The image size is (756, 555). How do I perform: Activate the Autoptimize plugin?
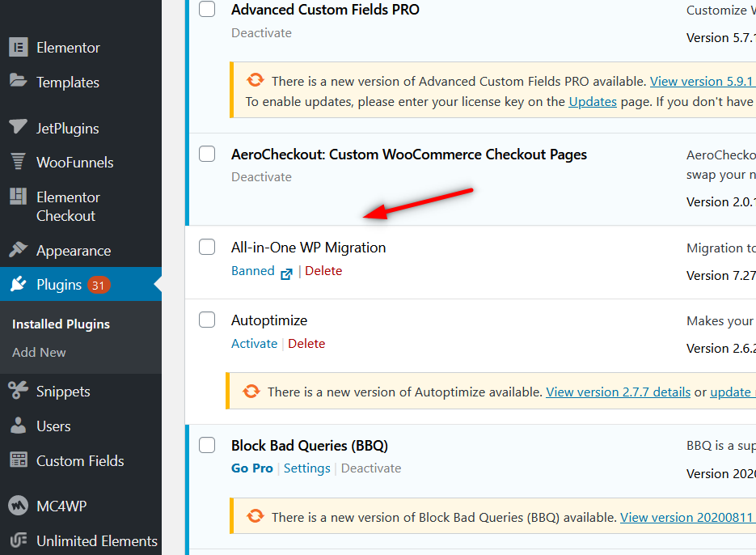(x=254, y=344)
